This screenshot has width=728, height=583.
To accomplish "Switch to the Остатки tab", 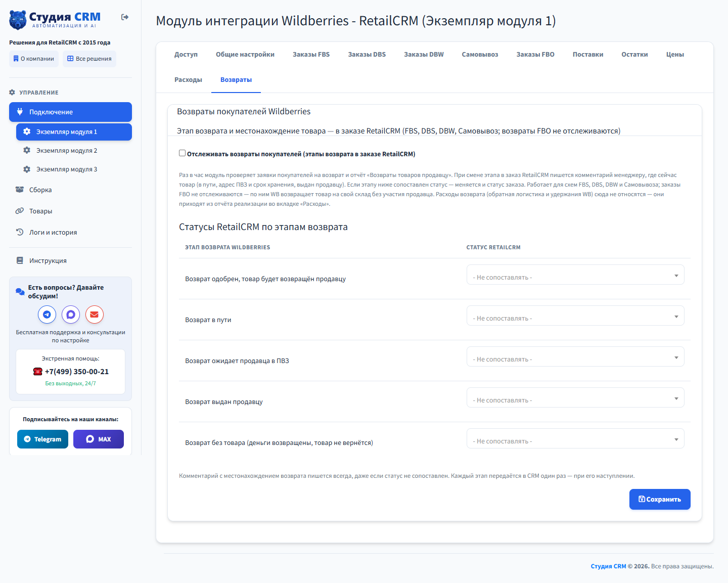I will [x=634, y=55].
